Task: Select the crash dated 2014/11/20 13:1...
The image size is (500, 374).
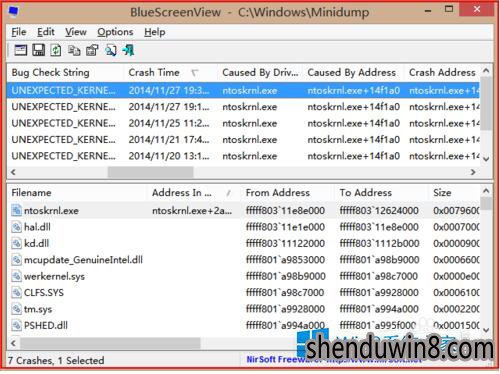Action: 243,156
